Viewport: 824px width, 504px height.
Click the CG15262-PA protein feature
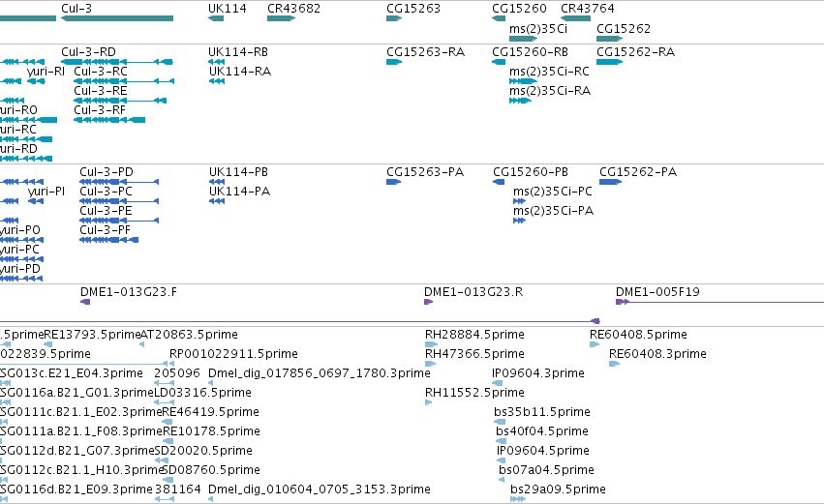[x=610, y=182]
